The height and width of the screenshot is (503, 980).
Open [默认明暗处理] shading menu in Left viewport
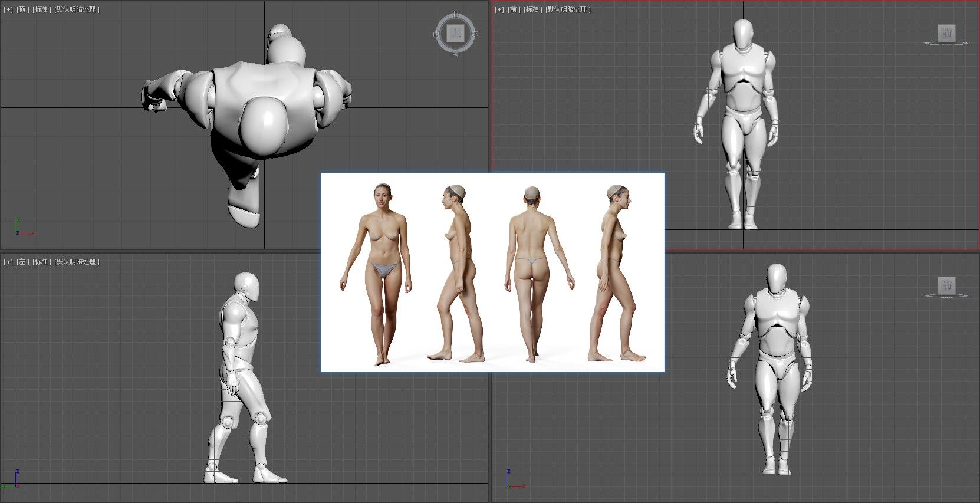click(77, 262)
